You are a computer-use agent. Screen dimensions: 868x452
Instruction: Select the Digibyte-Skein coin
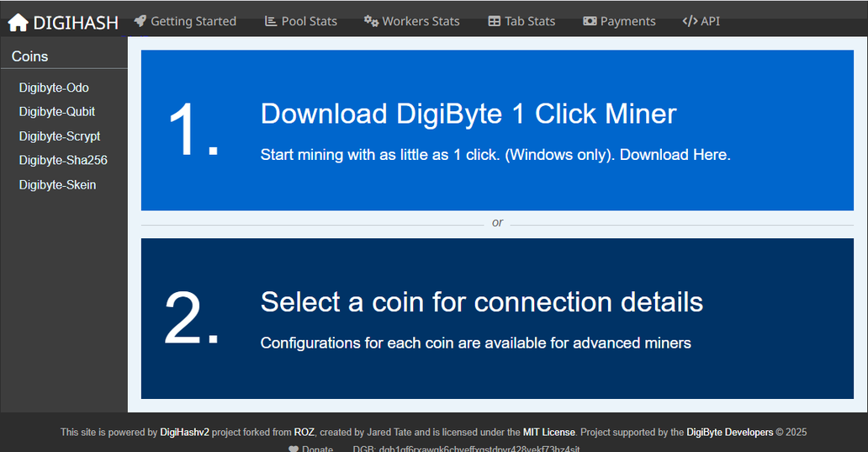click(x=57, y=184)
